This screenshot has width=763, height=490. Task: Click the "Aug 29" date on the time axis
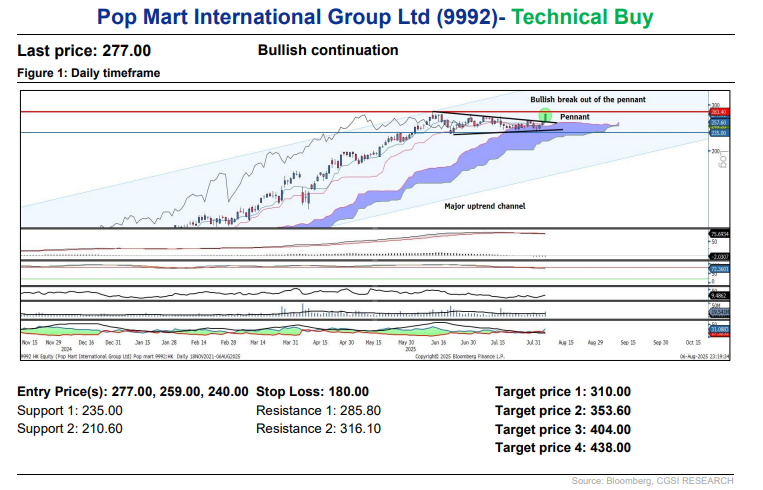(595, 343)
